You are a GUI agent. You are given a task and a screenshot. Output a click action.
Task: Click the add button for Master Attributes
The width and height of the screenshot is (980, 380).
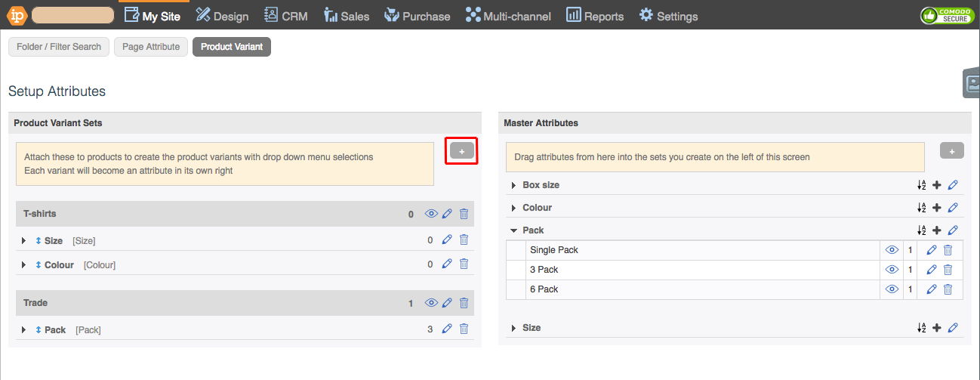tap(951, 151)
